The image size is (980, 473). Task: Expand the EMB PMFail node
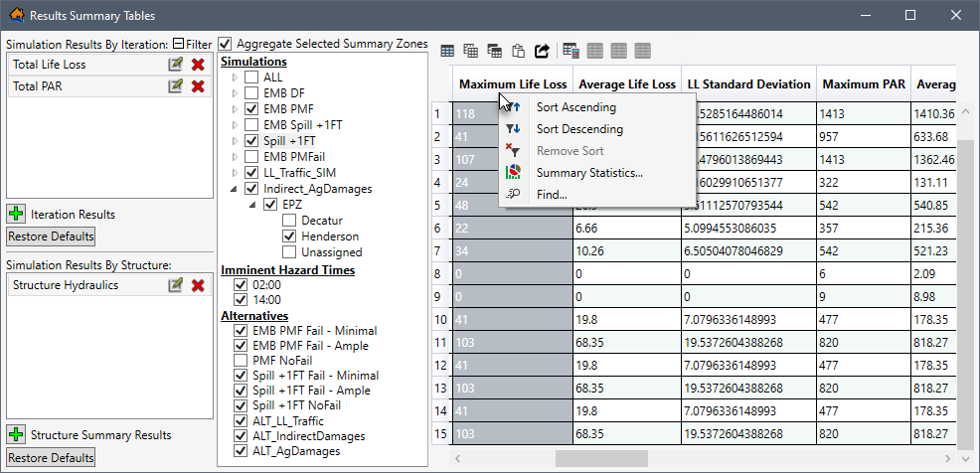235,156
